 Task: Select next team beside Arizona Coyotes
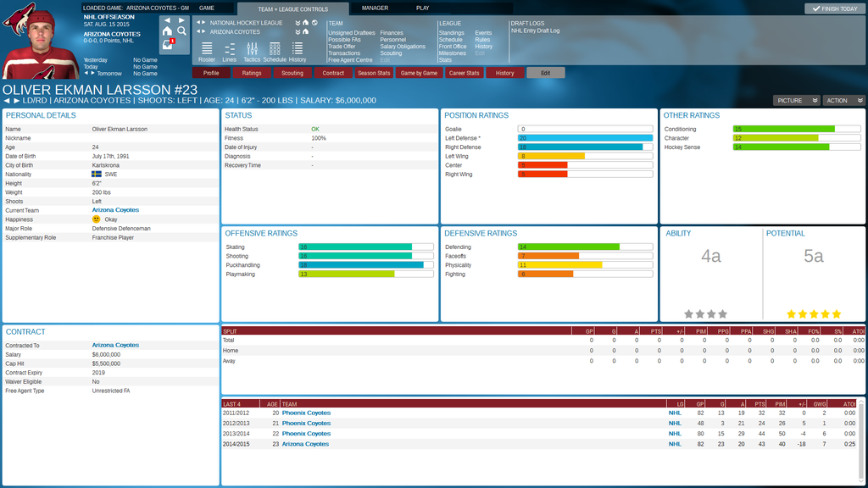pyautogui.click(x=203, y=31)
